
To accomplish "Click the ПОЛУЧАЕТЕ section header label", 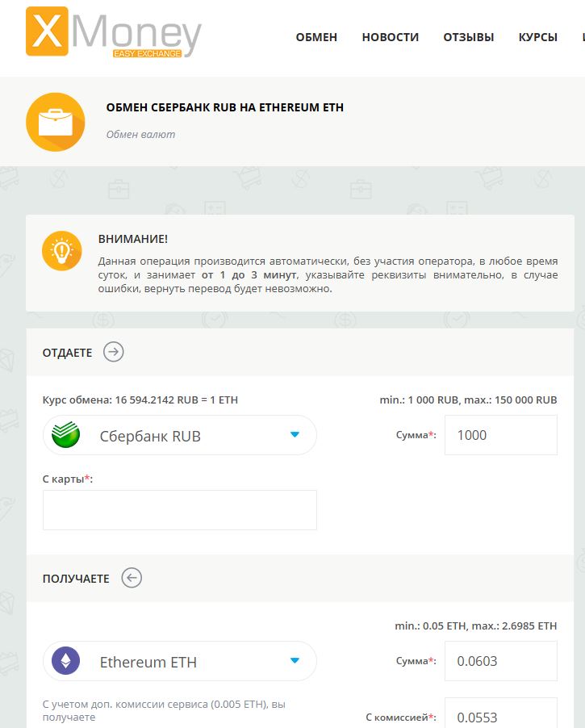I will [76, 579].
